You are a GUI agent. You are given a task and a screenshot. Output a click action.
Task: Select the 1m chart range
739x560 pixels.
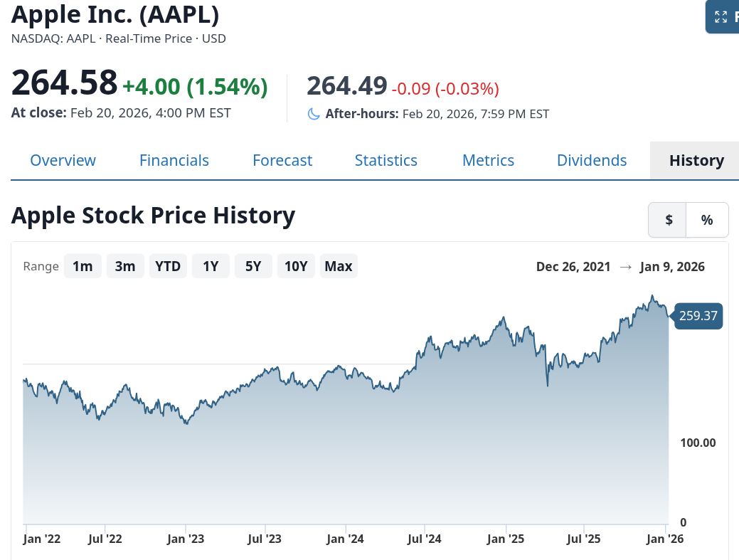click(x=83, y=265)
